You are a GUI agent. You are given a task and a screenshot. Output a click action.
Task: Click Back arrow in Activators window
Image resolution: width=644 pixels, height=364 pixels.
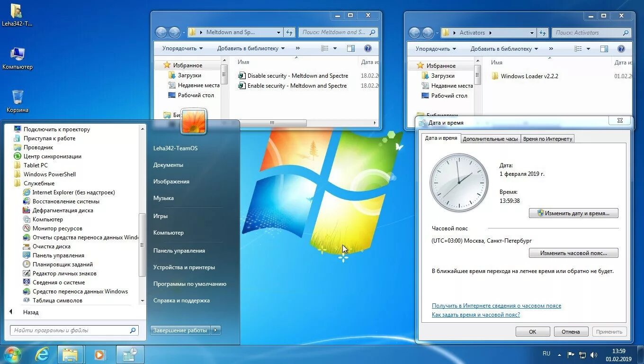414,33
